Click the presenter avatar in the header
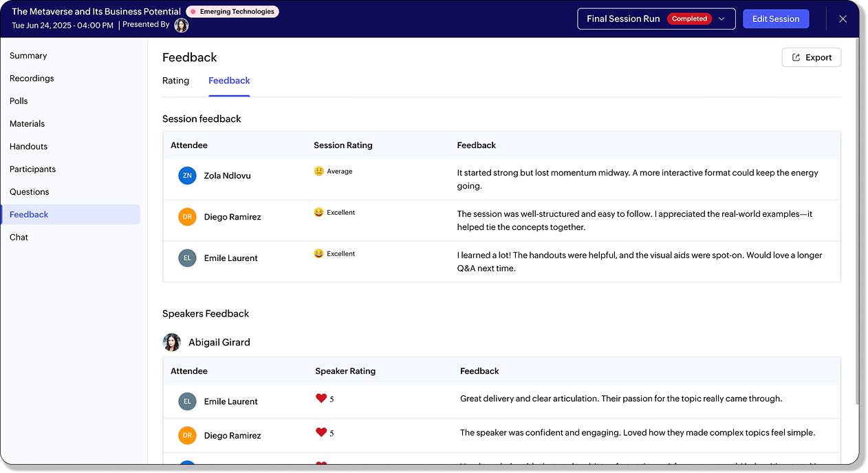The height and width of the screenshot is (473, 868). tap(181, 25)
